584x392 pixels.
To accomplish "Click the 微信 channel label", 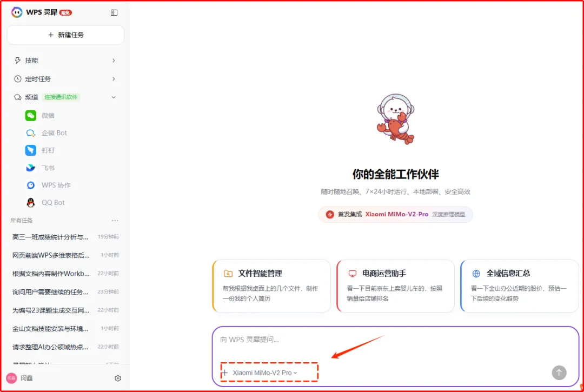I will [48, 115].
